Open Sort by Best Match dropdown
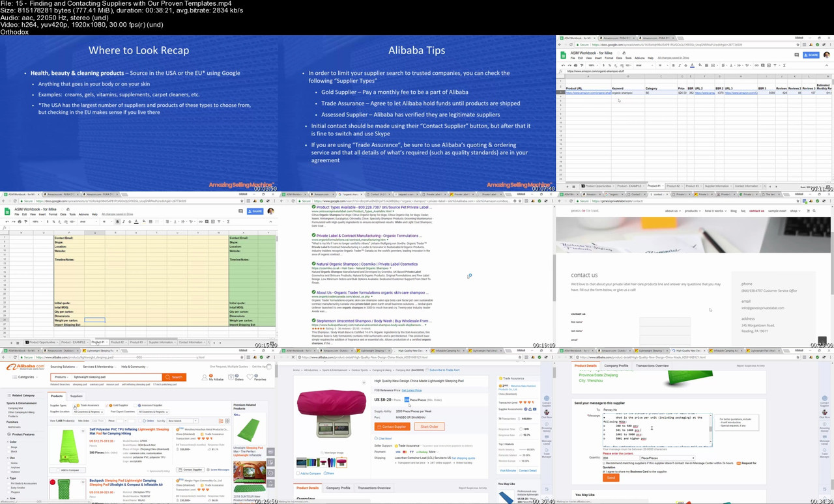834x504 pixels. (x=182, y=421)
